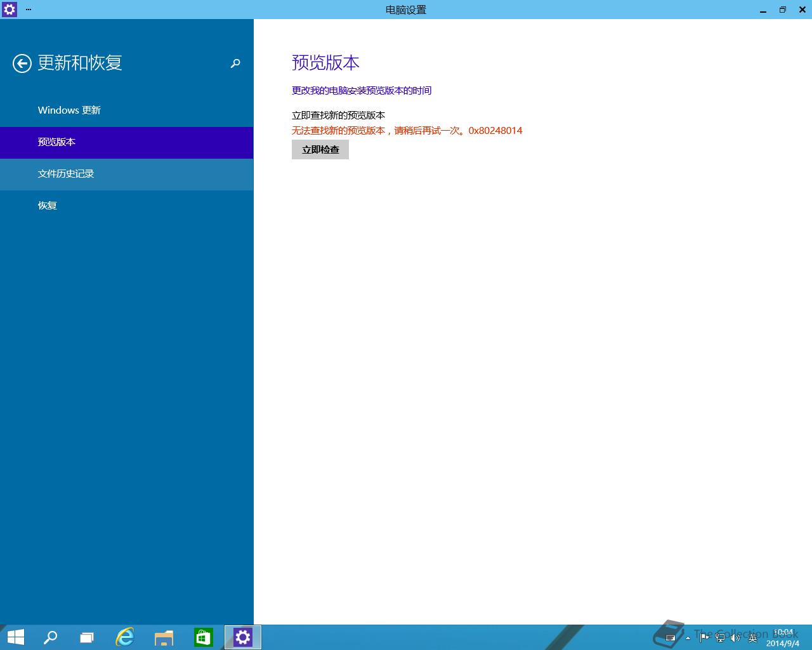Launch Internet Explorer from taskbar
Screen dimensions: 812x650
(x=125, y=637)
